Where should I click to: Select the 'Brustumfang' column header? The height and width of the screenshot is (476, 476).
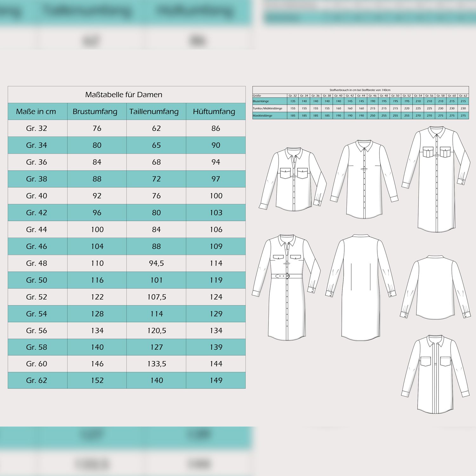point(95,111)
